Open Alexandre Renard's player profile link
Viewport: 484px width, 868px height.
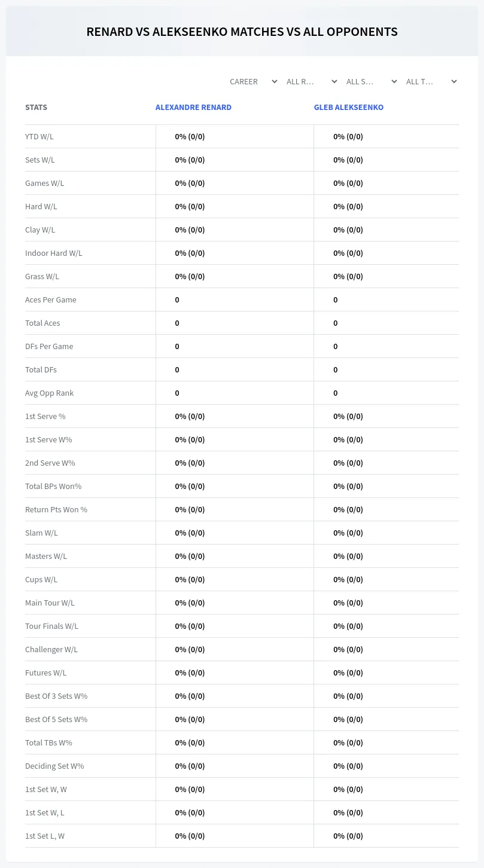pyautogui.click(x=193, y=108)
